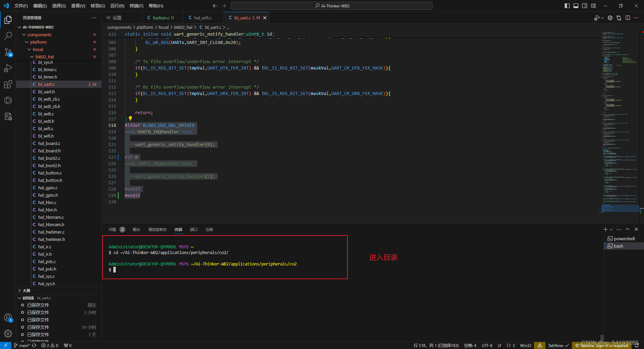Open the Manage gear at sidebar bottom

pos(8,334)
